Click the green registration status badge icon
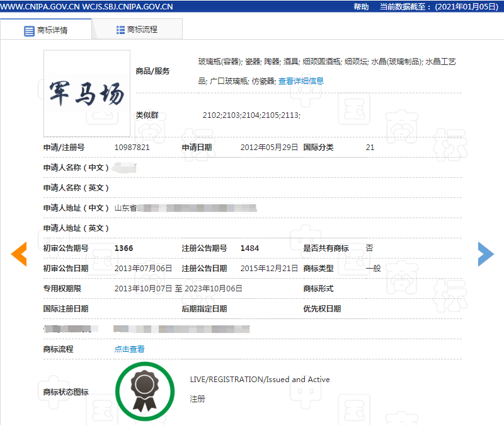 tap(145, 391)
